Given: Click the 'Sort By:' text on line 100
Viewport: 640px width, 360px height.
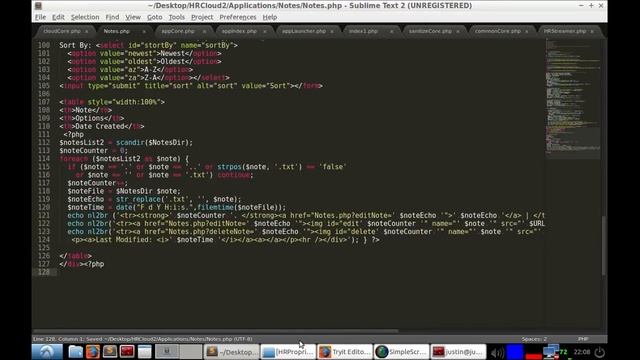Looking at the screenshot, I should (x=76, y=45).
